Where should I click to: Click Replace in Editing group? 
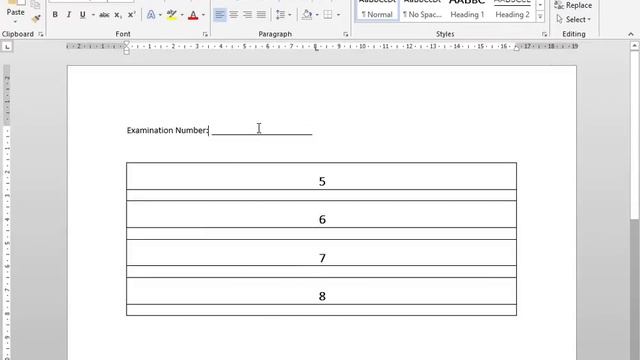click(573, 5)
